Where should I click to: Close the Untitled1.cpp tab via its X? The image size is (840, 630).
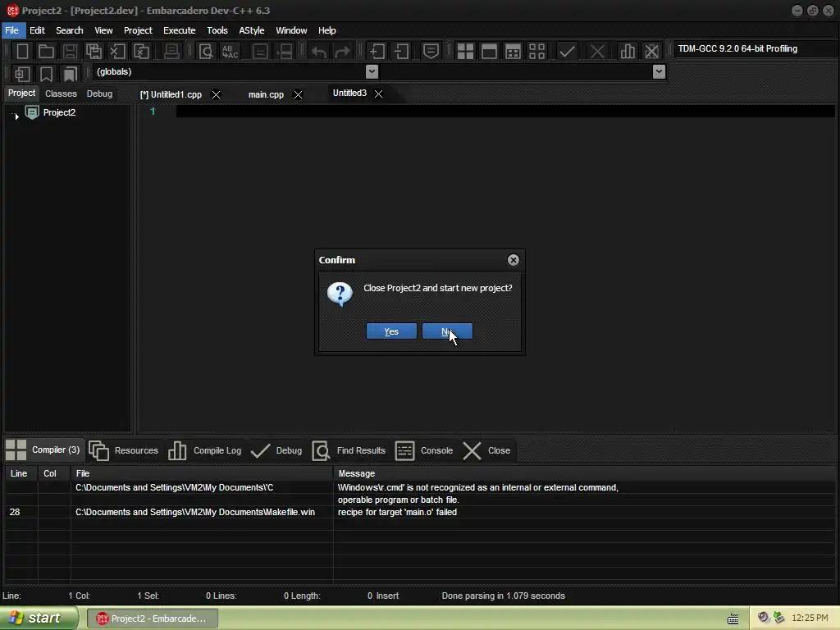click(216, 95)
